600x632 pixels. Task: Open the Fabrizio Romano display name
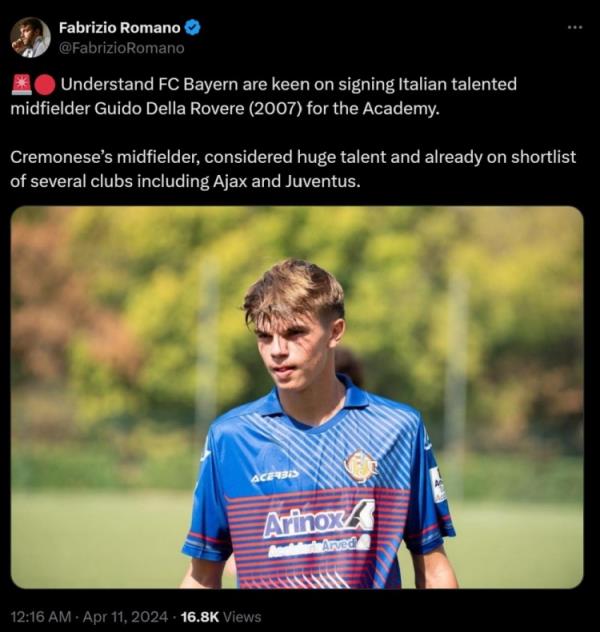[120, 28]
